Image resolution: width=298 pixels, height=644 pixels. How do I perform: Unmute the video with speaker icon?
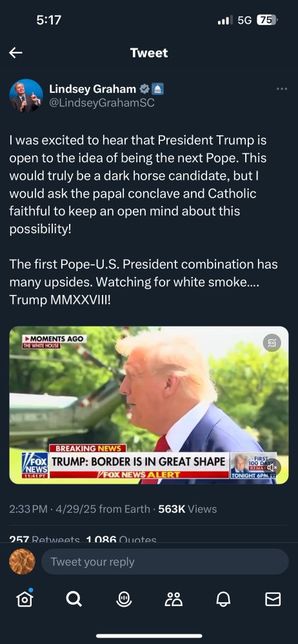tap(272, 468)
